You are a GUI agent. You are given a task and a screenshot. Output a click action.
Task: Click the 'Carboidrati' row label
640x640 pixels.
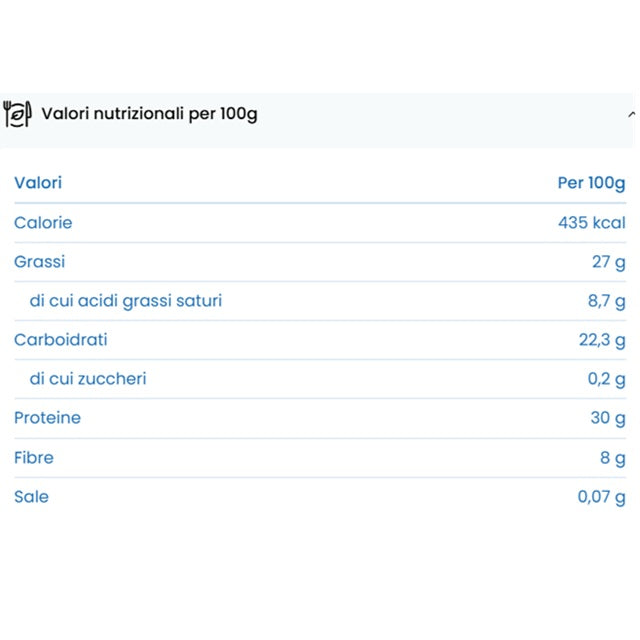[61, 340]
